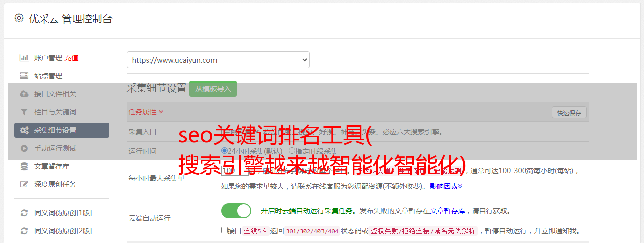Screen dimensions: 644x243
Task: Click the 优采云 管理控制台 title
Action: pyautogui.click(x=70, y=19)
